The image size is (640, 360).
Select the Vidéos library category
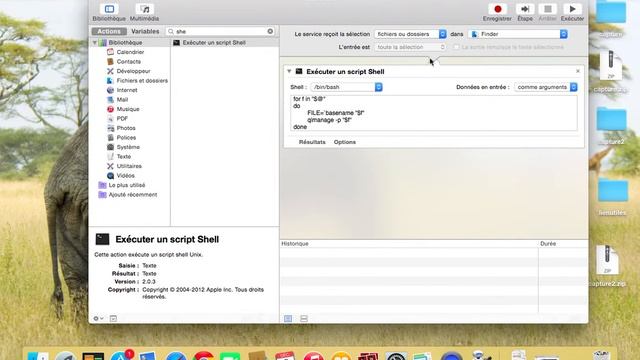point(125,176)
